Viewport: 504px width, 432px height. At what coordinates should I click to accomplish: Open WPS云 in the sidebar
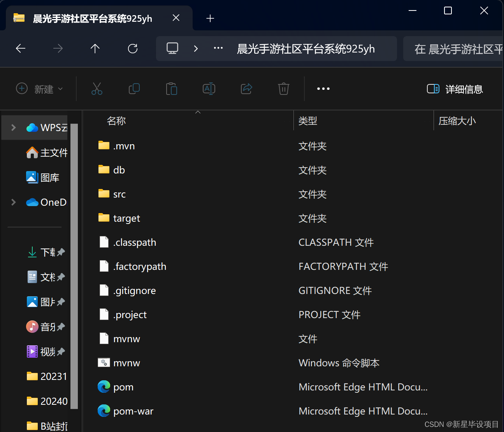(x=47, y=128)
